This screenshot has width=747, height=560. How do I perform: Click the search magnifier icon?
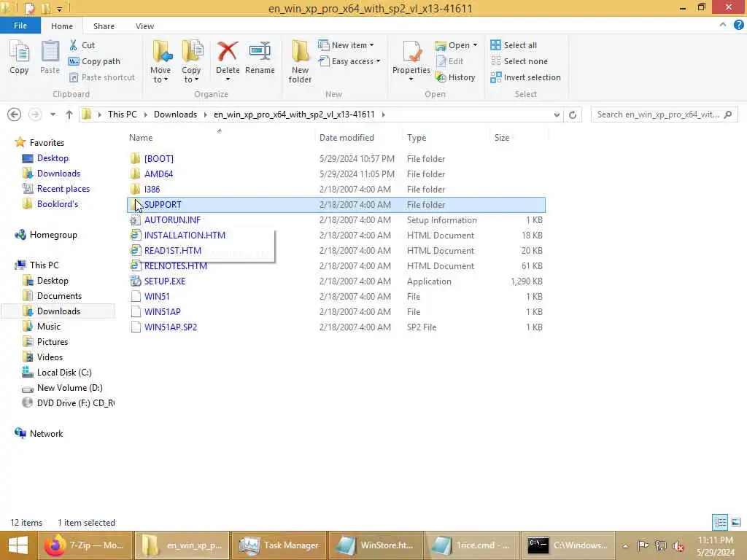point(727,114)
